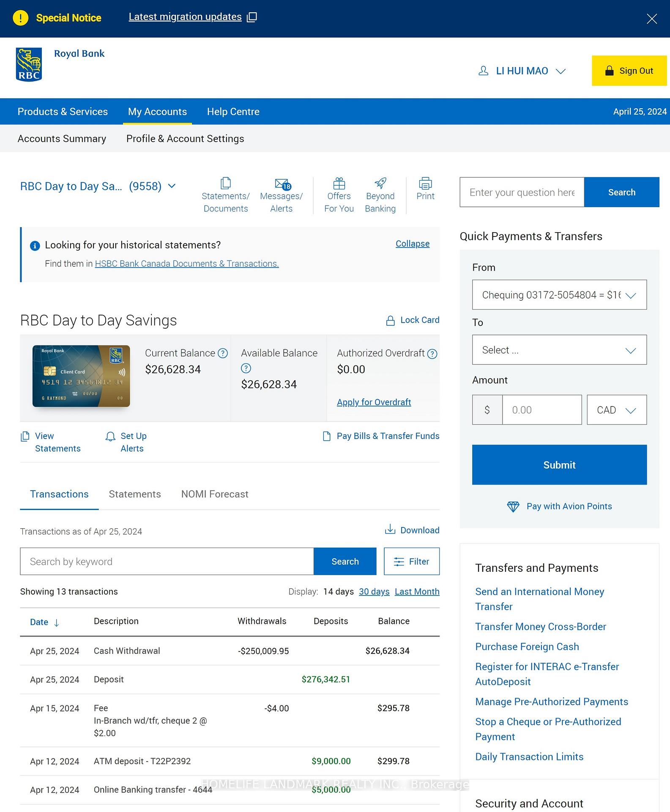Screen dimensions: 670x812
Task: Click the client card image thumbnail
Action: 81,376
